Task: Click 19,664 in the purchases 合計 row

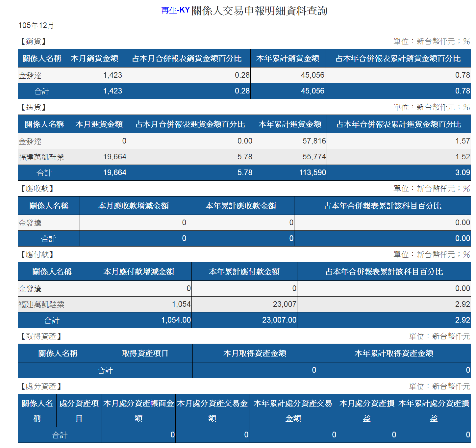Action: (114, 172)
